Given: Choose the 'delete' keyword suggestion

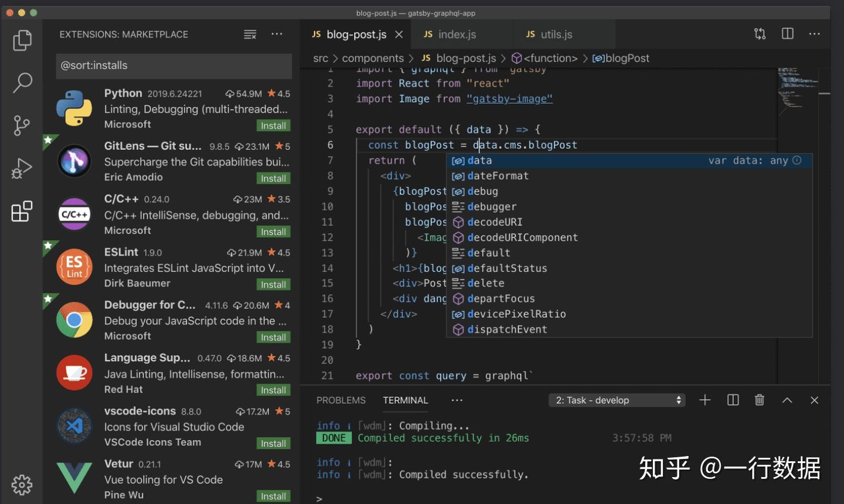Looking at the screenshot, I should 629,283.
